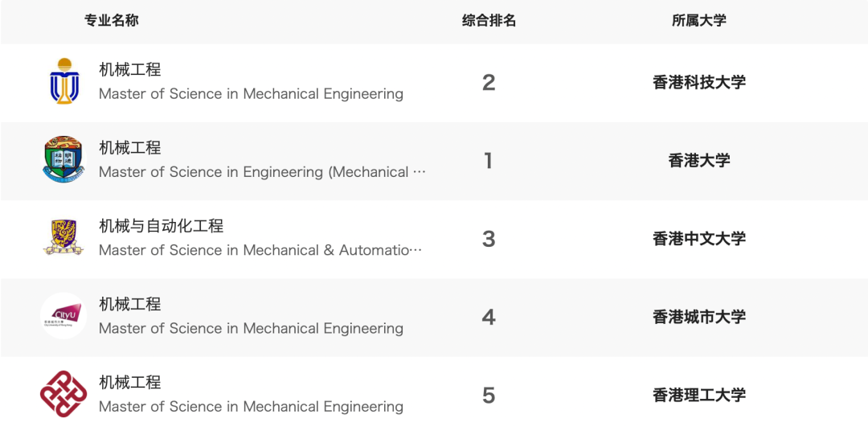Click rank 3 in the ranking column

489,239
